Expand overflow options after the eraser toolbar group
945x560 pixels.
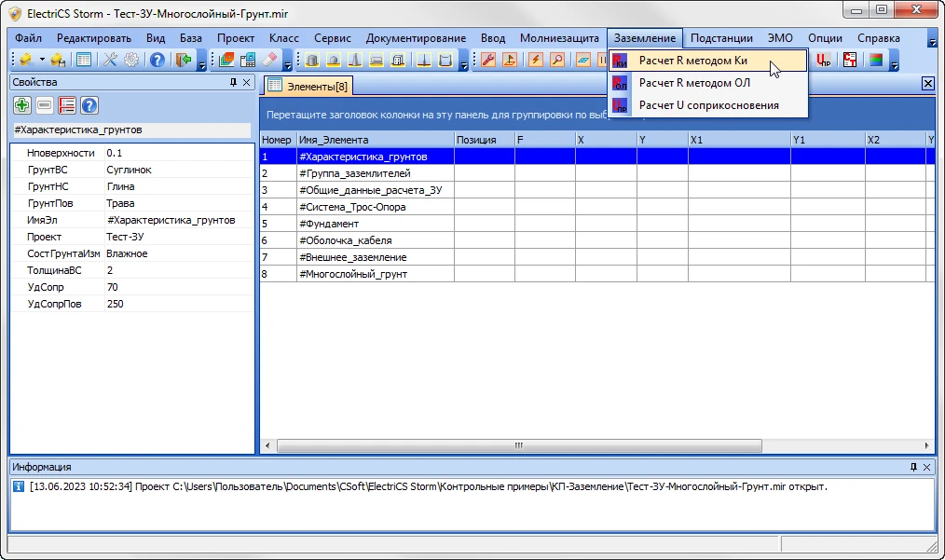287,63
